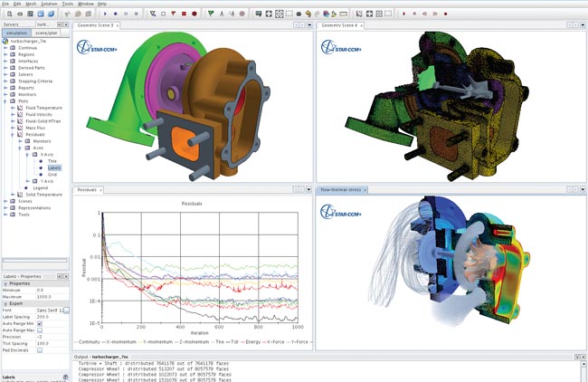This screenshot has height=382, width=588.
Task: Collapse the Plots tree node
Action: (5, 101)
